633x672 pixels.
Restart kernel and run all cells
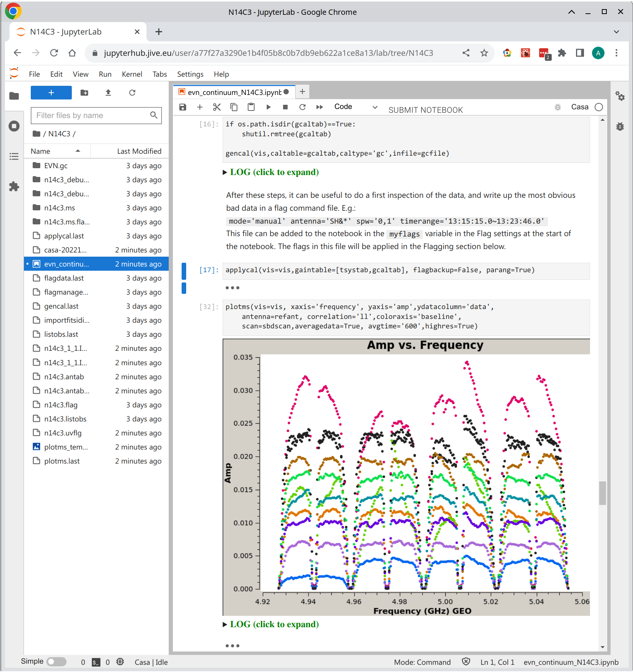(x=320, y=107)
